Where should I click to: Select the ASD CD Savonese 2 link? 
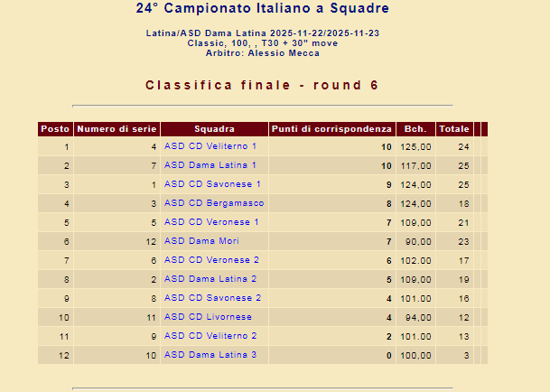[x=212, y=298]
